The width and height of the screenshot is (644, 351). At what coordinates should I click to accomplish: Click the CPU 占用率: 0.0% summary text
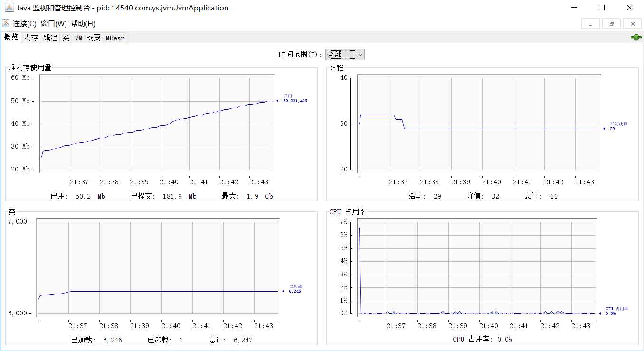coord(482,339)
